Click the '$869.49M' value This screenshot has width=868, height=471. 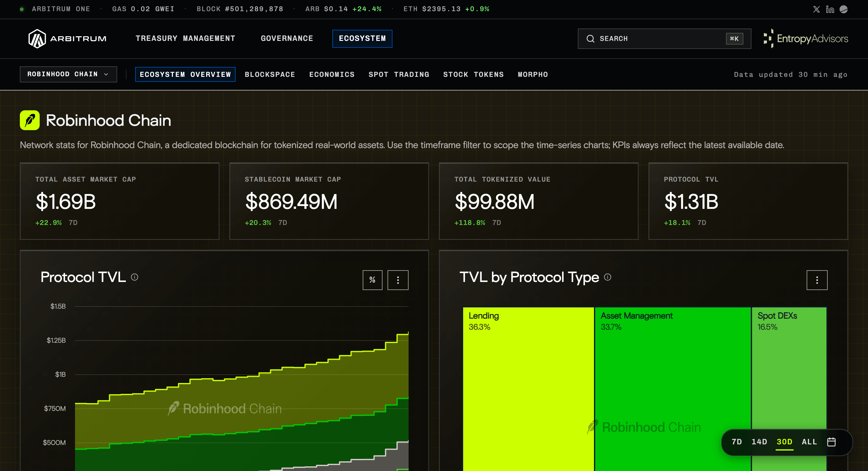(x=291, y=201)
